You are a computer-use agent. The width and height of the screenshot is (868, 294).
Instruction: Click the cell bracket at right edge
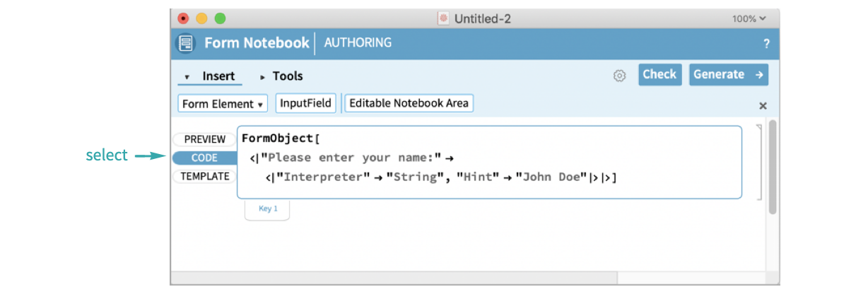[x=760, y=163]
